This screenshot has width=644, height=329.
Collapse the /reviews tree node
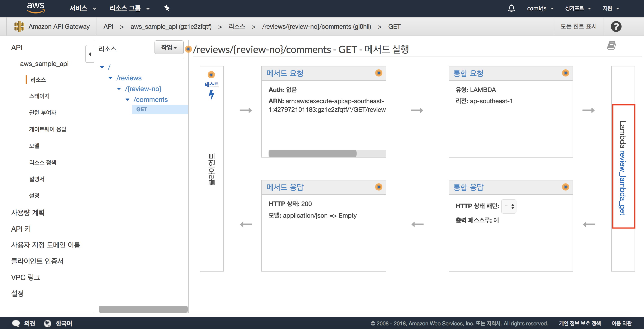tap(110, 78)
